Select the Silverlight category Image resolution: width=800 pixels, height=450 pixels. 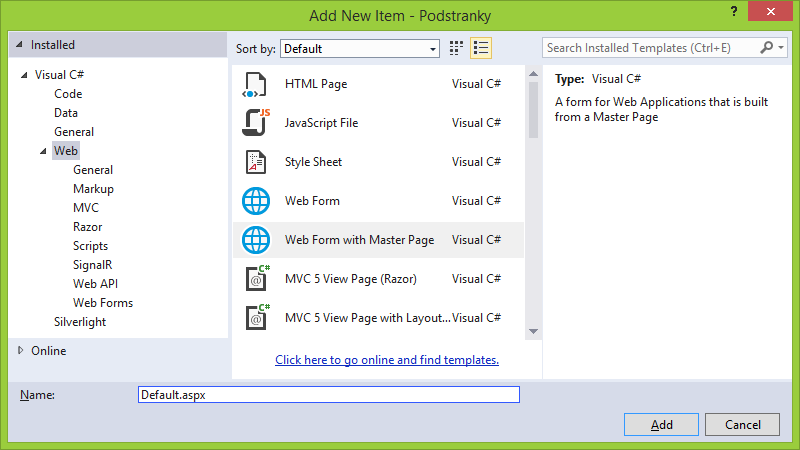80,322
